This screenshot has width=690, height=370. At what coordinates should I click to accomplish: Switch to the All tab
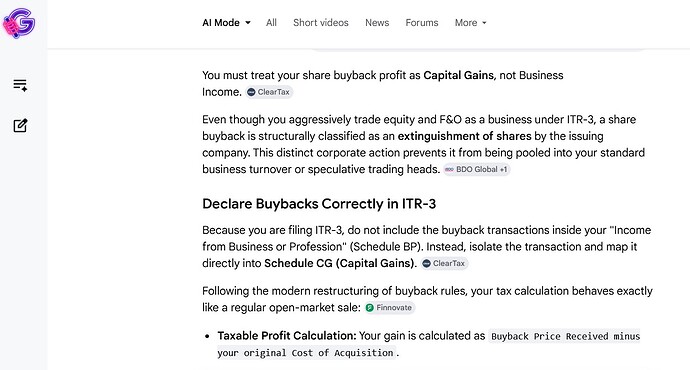[x=271, y=22]
